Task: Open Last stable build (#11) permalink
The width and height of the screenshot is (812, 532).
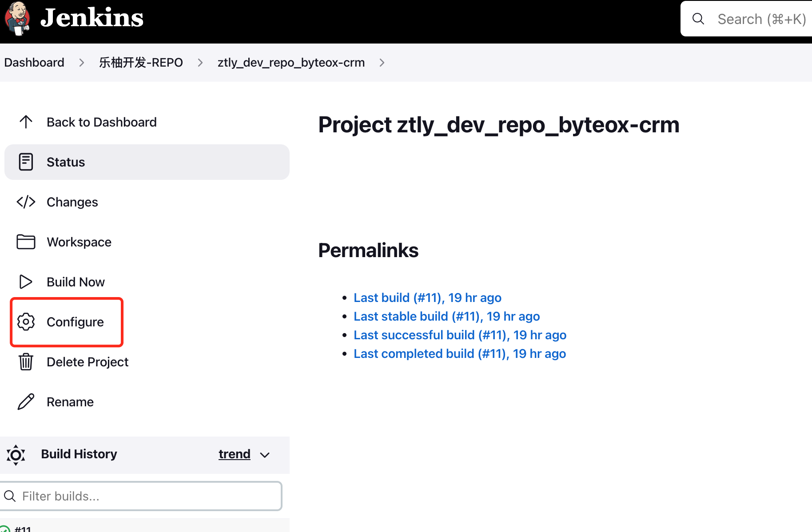Action: tap(446, 316)
